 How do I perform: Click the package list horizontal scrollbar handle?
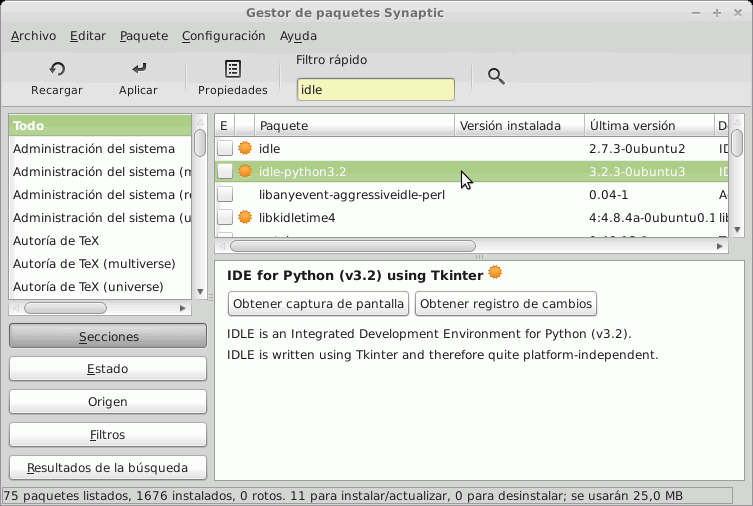click(x=353, y=246)
